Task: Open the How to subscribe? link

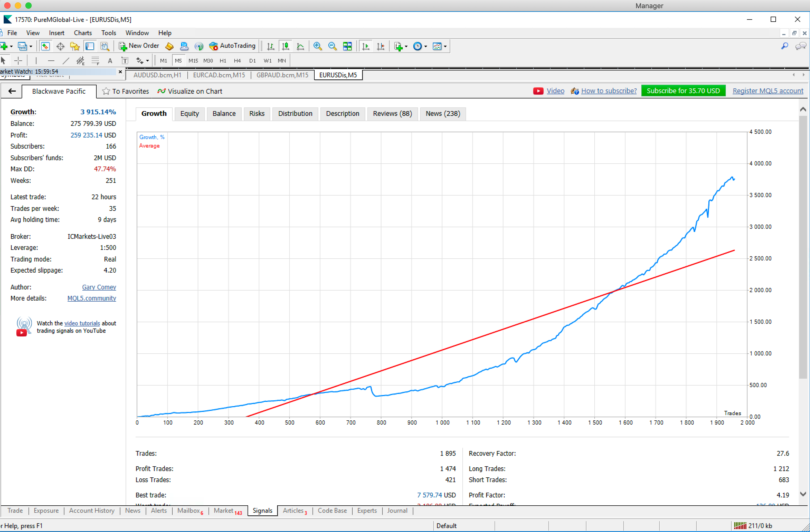Action: (609, 91)
